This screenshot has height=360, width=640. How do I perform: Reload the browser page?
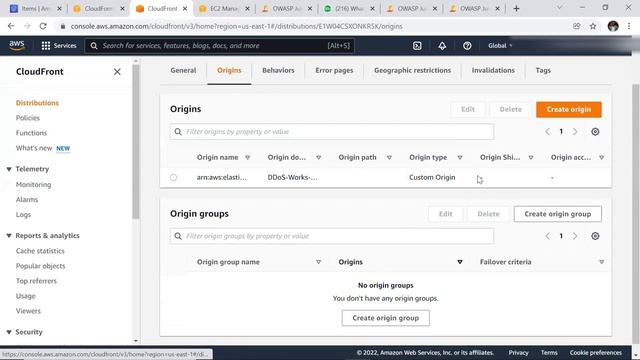click(x=43, y=26)
